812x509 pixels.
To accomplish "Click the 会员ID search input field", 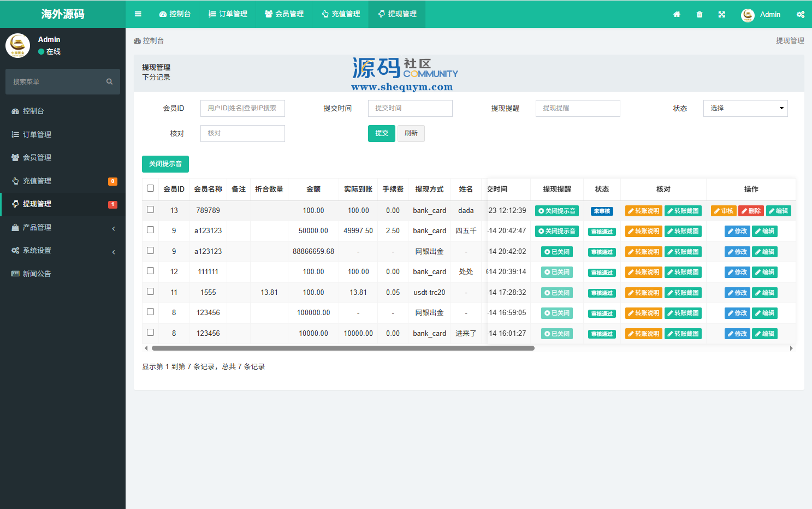I will (242, 108).
